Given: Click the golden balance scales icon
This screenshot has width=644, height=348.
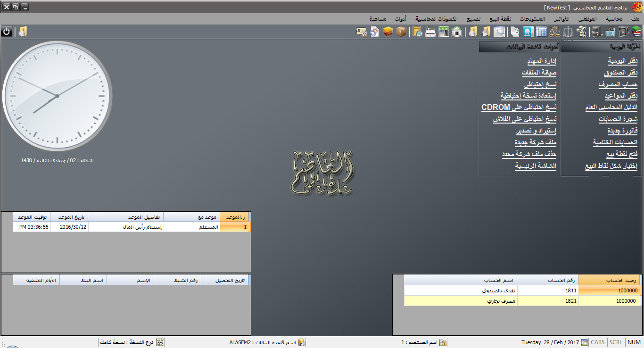Looking at the screenshot, I should (555, 32).
